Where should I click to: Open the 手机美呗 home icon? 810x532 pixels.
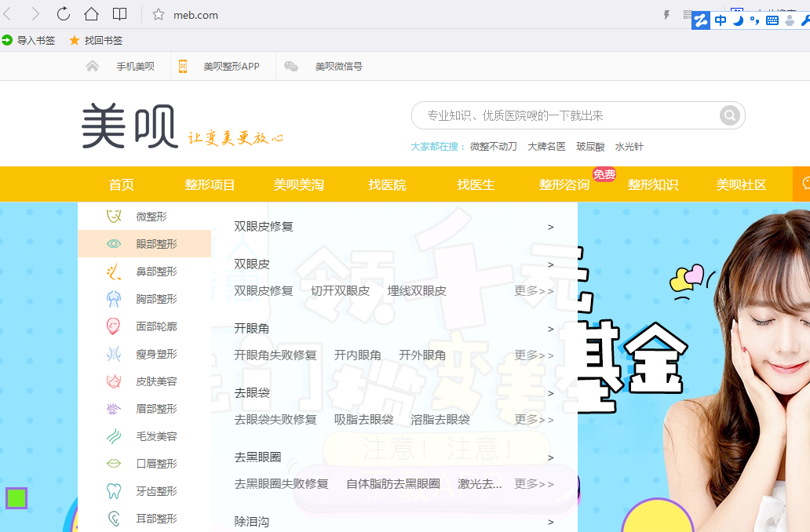coord(93,67)
